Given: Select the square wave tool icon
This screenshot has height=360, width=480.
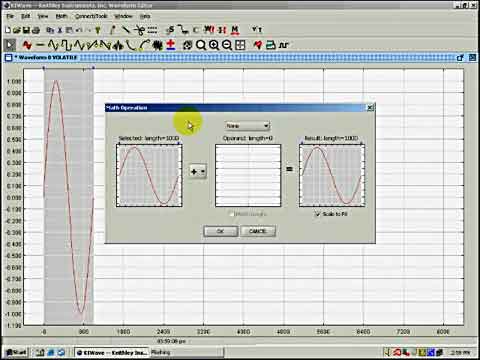Looking at the screenshot, I should 66,45.
